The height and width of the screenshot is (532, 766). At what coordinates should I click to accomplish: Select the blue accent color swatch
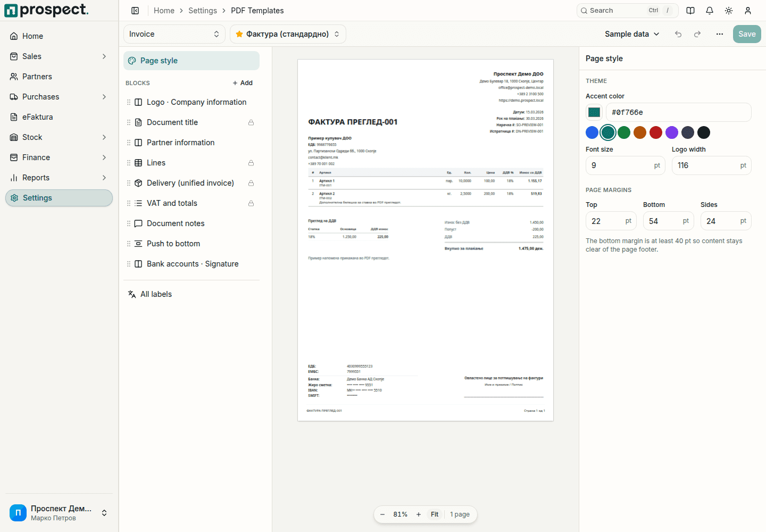[x=592, y=132]
